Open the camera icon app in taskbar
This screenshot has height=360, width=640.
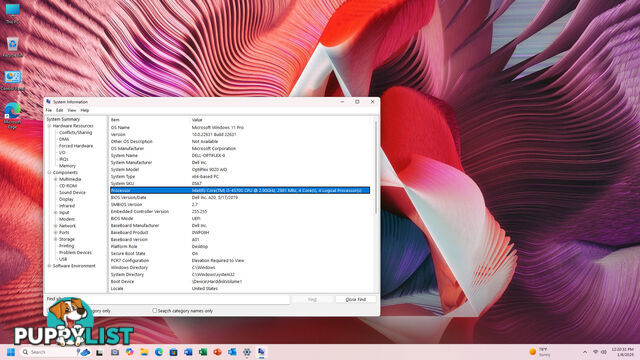click(115, 352)
